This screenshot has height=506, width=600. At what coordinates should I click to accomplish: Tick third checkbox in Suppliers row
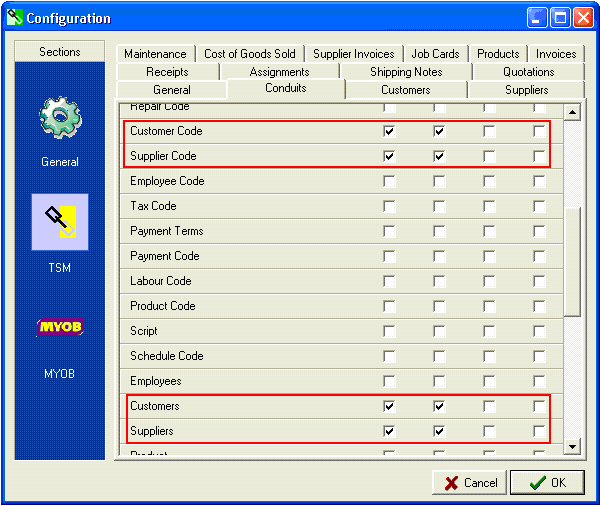coord(489,431)
